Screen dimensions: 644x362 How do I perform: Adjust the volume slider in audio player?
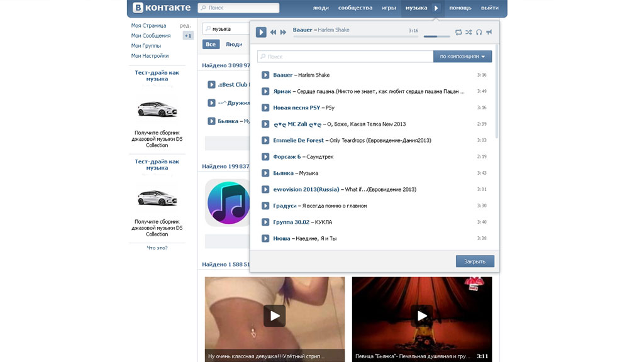point(436,36)
